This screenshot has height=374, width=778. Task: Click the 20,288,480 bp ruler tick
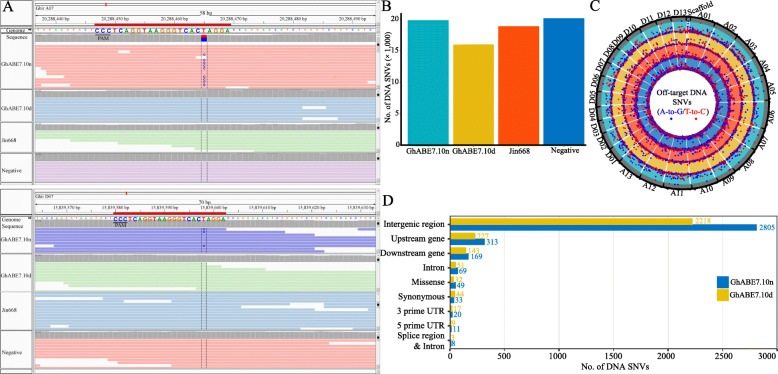tap(294, 18)
